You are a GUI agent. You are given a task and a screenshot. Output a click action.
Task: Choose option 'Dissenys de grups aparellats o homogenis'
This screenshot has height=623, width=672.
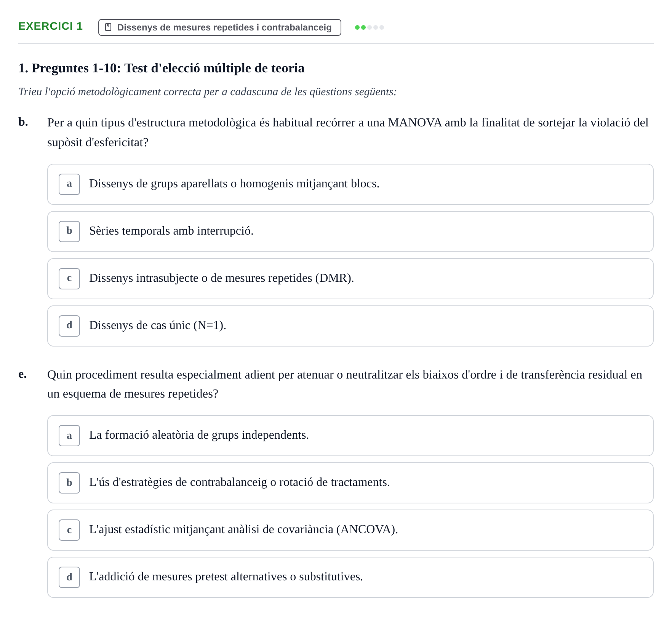[x=350, y=184]
